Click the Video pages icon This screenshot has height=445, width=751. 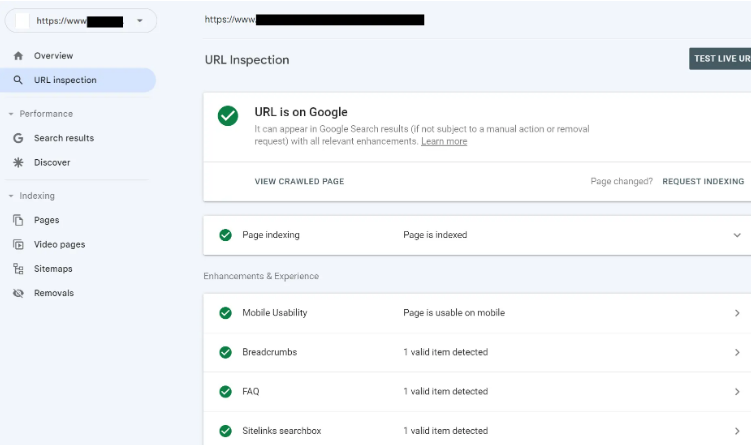[18, 244]
